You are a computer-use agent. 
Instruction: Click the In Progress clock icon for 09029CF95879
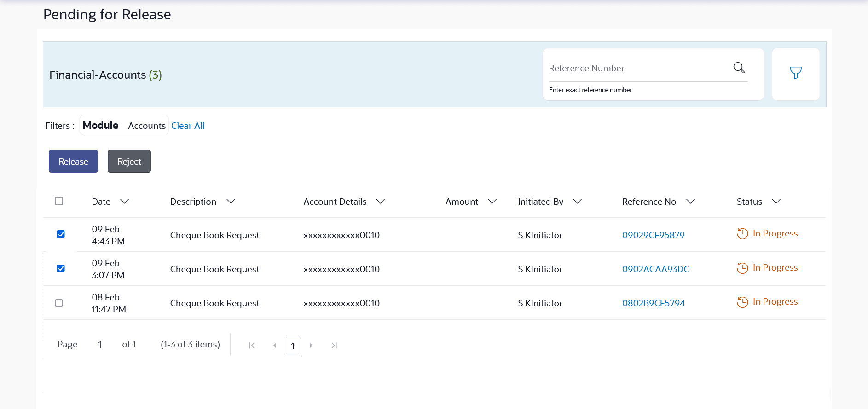pos(742,234)
